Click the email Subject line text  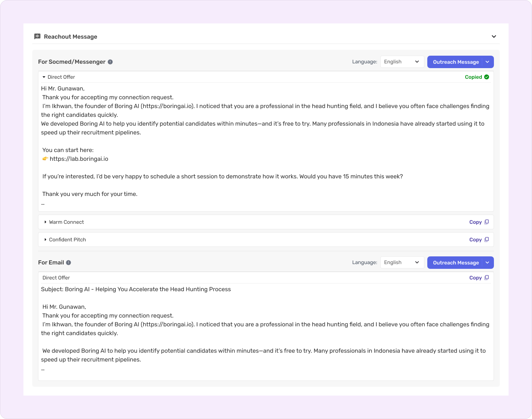[136, 289]
